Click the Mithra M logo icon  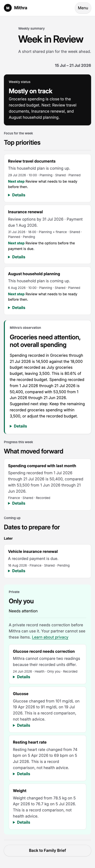click(x=8, y=8)
